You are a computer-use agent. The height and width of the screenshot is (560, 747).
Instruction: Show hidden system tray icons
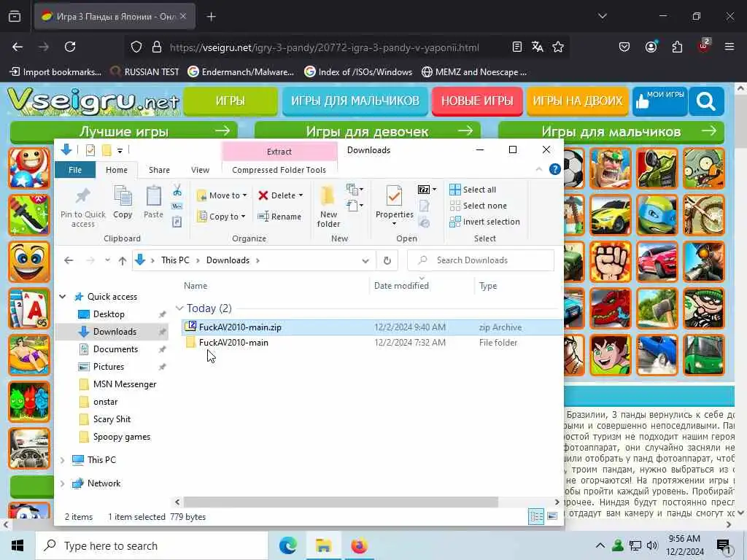pos(600,545)
